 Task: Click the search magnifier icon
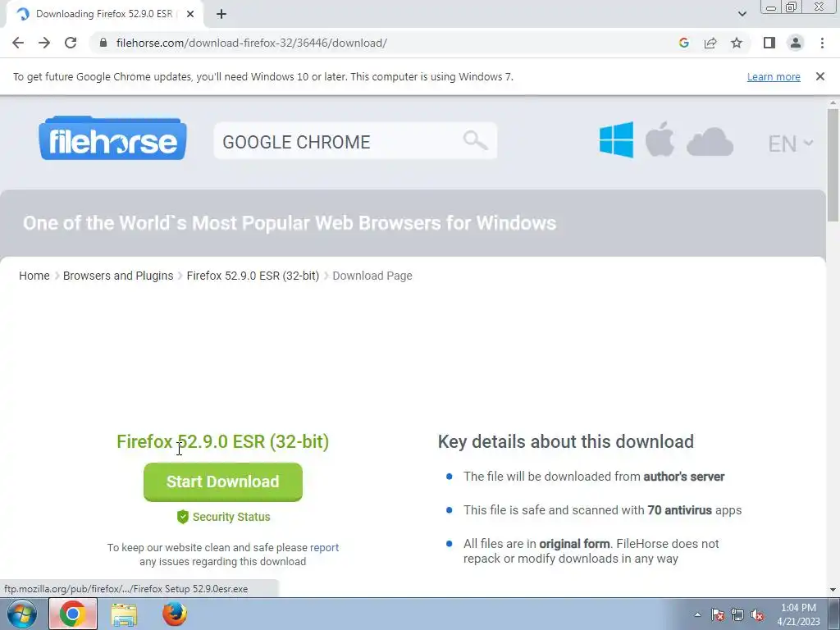[x=475, y=140]
